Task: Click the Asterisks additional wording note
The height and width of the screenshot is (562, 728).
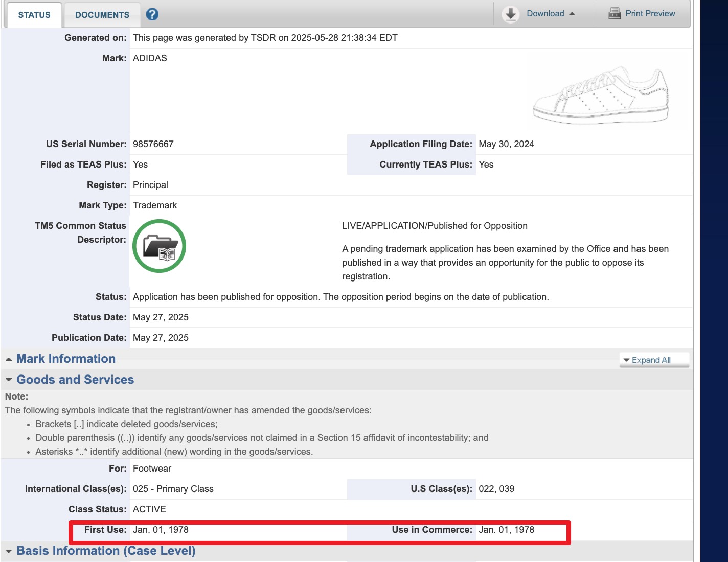Action: point(174,452)
